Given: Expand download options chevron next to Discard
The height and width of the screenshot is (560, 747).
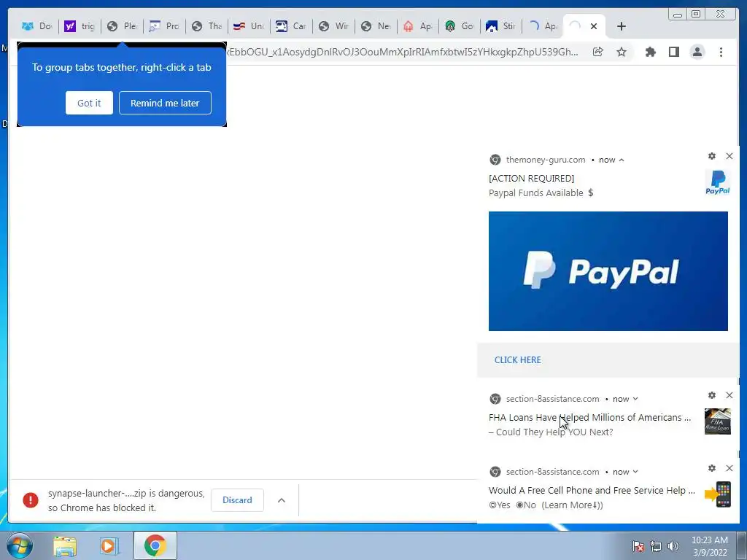Looking at the screenshot, I should pos(282,500).
